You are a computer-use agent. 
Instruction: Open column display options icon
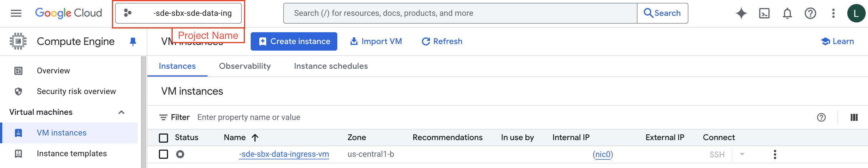tap(854, 117)
